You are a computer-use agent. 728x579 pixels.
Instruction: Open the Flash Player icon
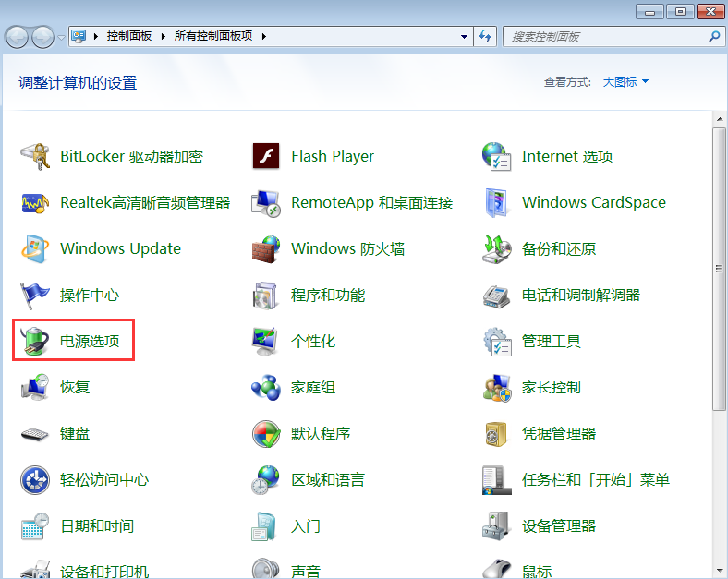click(x=266, y=156)
